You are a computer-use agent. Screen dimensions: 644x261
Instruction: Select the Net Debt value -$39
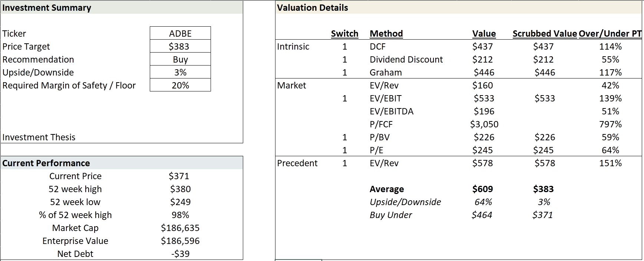180,254
